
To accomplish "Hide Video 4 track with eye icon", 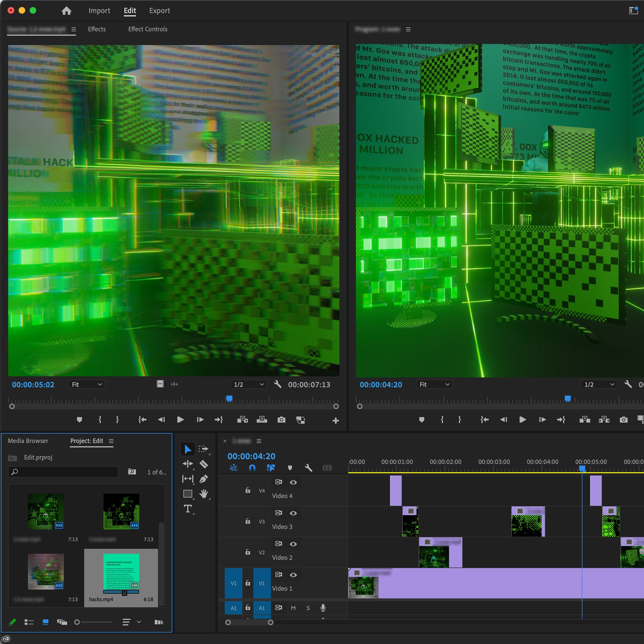I will point(293,482).
